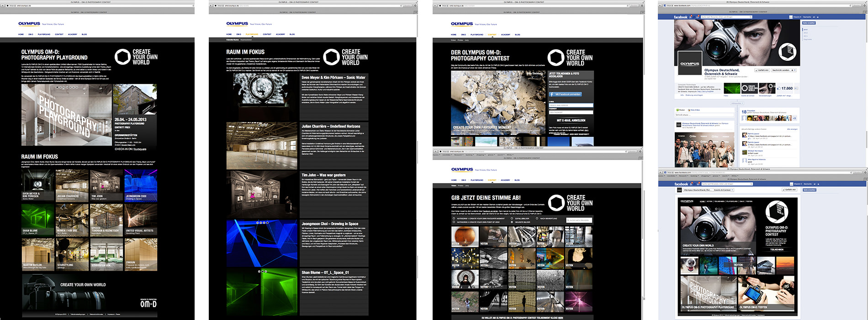
Task: Click the Facebook logo in the contest app window
Action: click(681, 184)
